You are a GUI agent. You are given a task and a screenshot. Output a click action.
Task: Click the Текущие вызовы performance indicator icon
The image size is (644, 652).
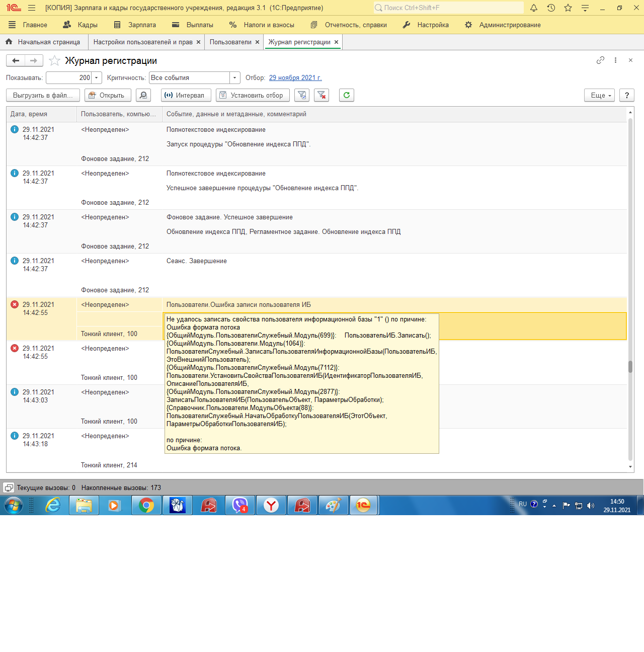coord(9,487)
